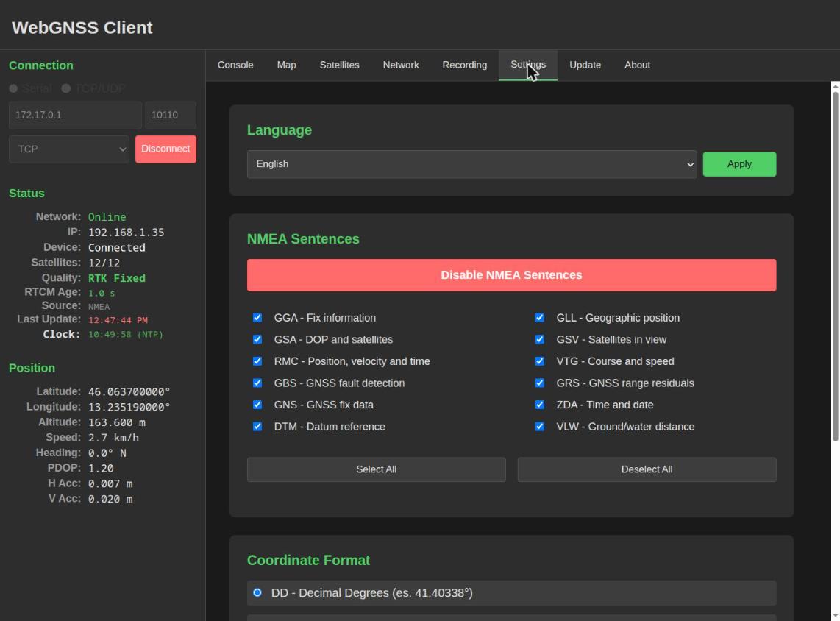
Task: Click the Latitude value 46.063700000°
Action: tap(129, 391)
